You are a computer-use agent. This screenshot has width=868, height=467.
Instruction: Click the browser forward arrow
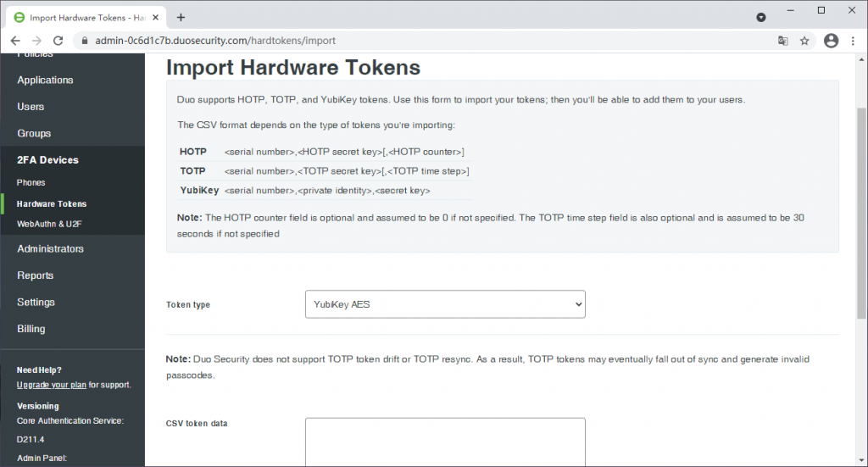point(36,41)
